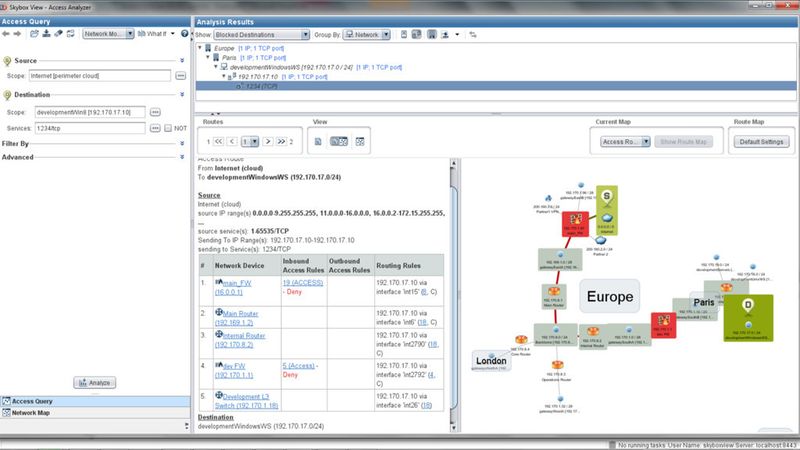Click the eraser clear query icon

58,34
